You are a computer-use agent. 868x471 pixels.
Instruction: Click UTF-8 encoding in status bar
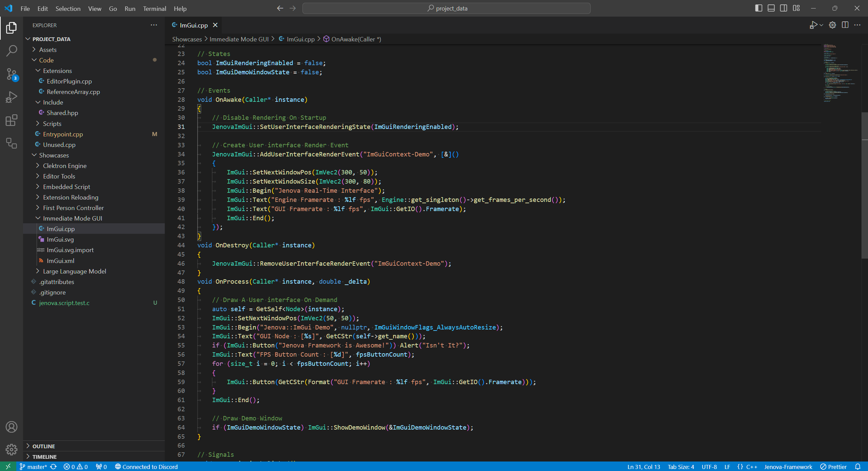(709, 467)
